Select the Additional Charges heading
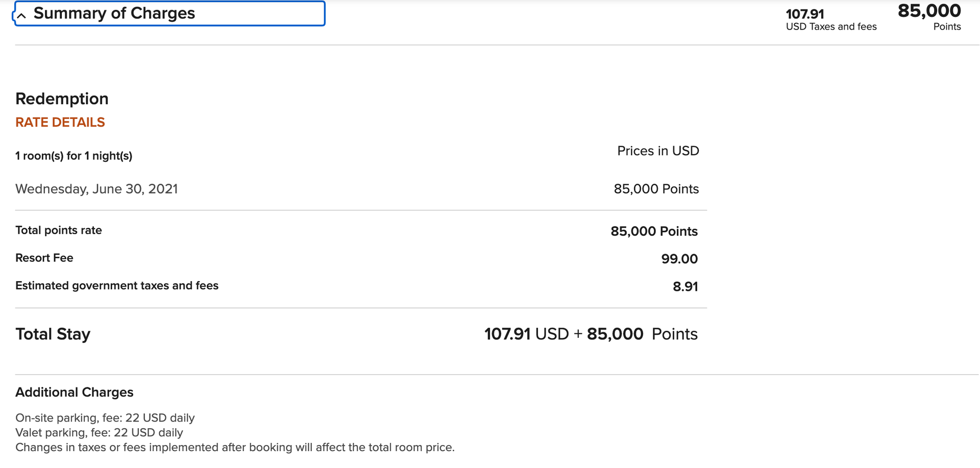Viewport: 980px width, 468px height. [x=75, y=392]
